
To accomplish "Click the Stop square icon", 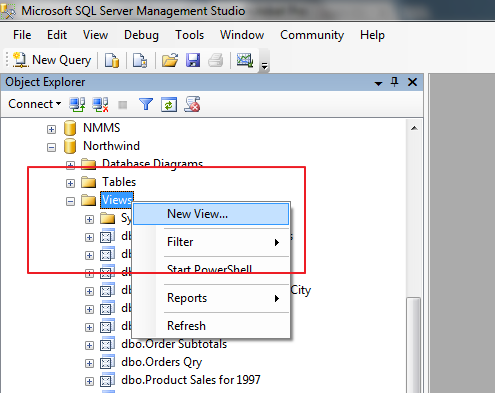I will (123, 105).
